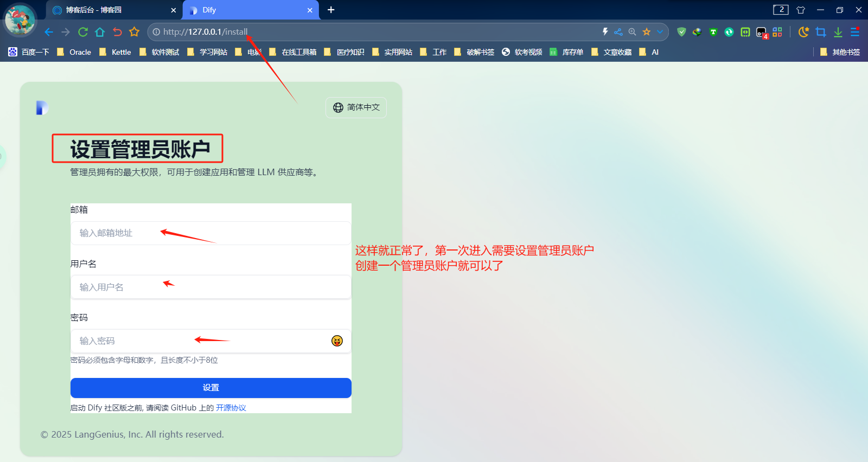Go to the browser home page icon

[x=100, y=32]
